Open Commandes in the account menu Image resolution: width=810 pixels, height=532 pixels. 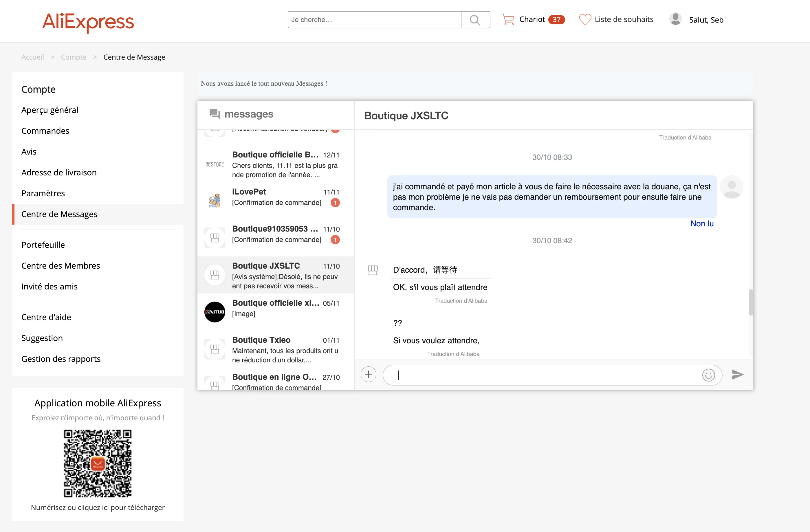click(x=45, y=131)
